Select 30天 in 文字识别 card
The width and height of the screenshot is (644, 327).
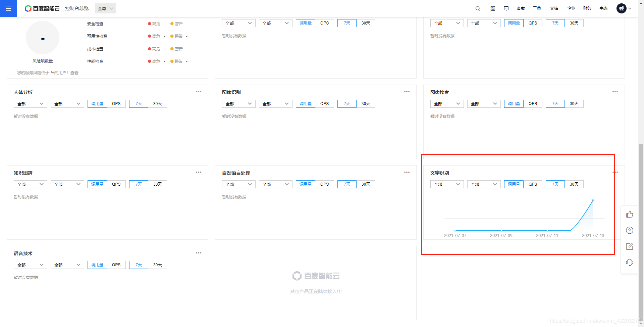[574, 184]
